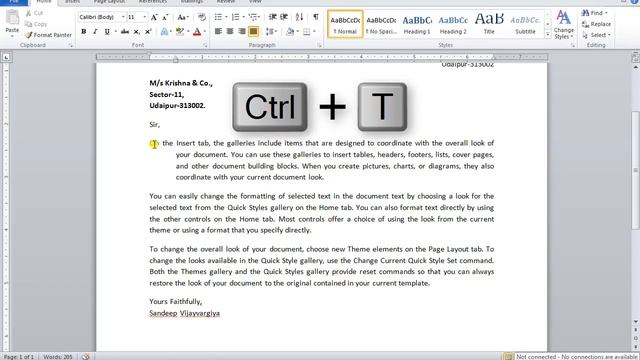Center the paragraph text
The height and width of the screenshot is (360, 640).
(x=230, y=31)
